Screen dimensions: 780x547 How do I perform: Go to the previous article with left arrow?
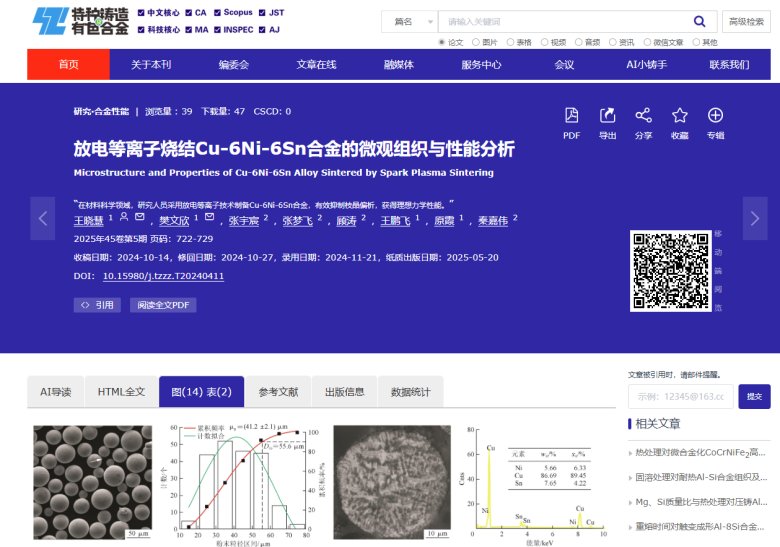click(x=43, y=218)
